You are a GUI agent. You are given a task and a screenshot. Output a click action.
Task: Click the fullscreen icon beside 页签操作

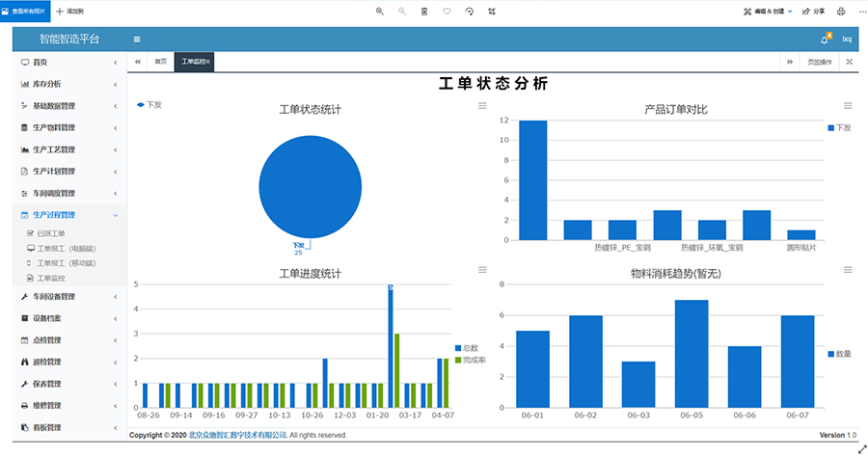849,62
